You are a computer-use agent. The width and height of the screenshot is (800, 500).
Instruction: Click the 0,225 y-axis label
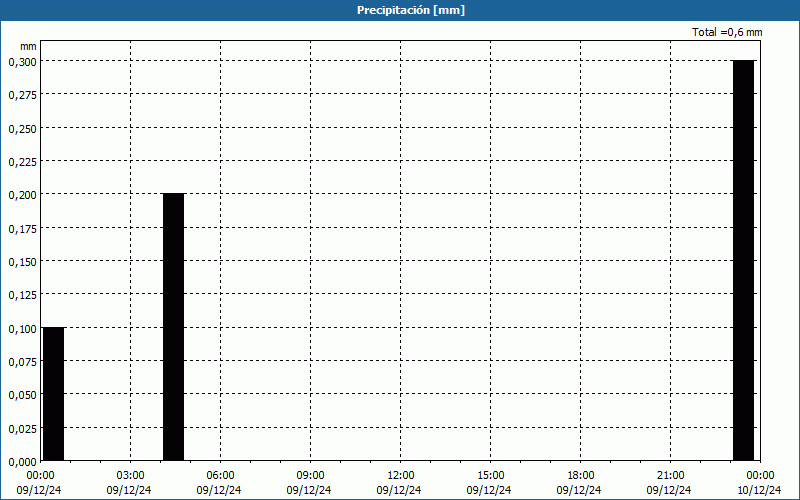click(x=22, y=162)
